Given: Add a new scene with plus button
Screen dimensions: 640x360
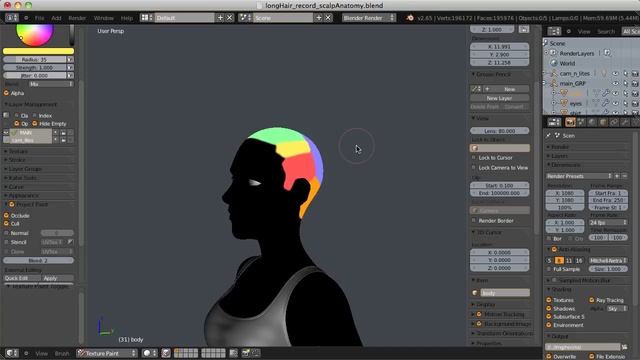Looking at the screenshot, I should [x=319, y=18].
